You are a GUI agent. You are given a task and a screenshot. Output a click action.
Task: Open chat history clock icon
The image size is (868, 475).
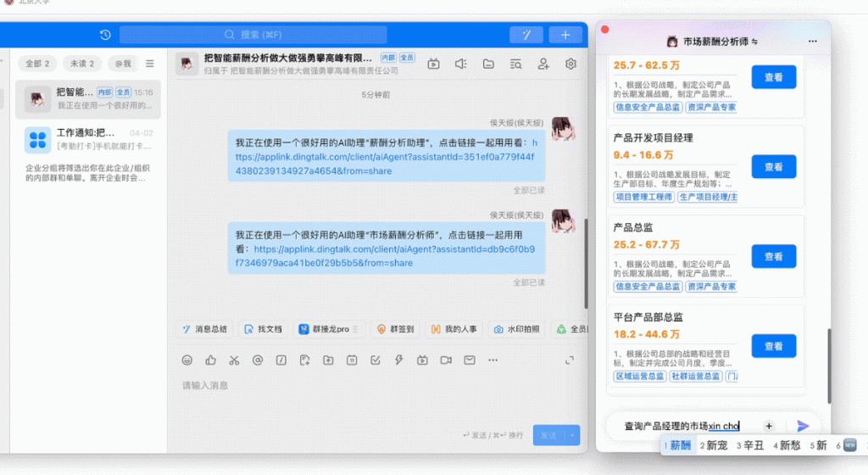click(x=105, y=35)
